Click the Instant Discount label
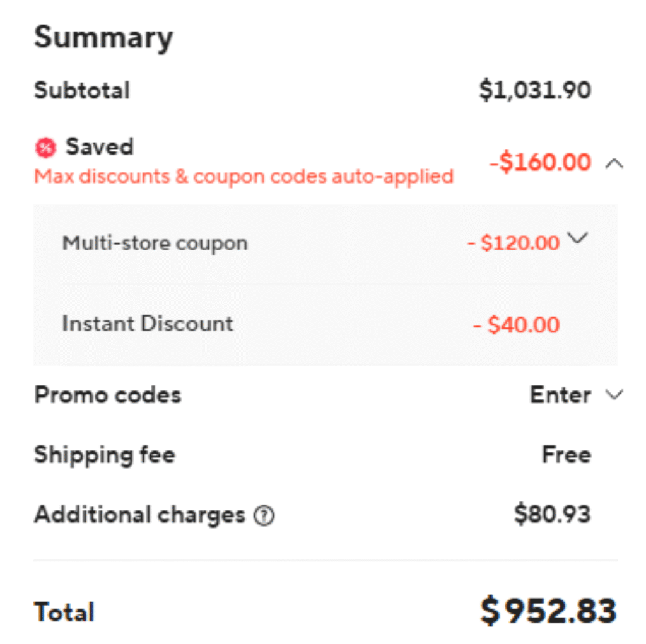646x644 pixels. pos(148,324)
